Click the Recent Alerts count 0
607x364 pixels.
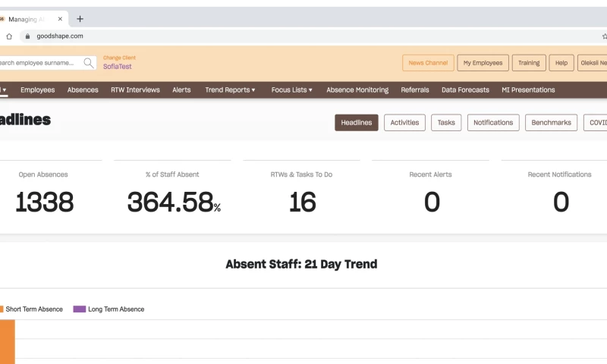pyautogui.click(x=432, y=202)
